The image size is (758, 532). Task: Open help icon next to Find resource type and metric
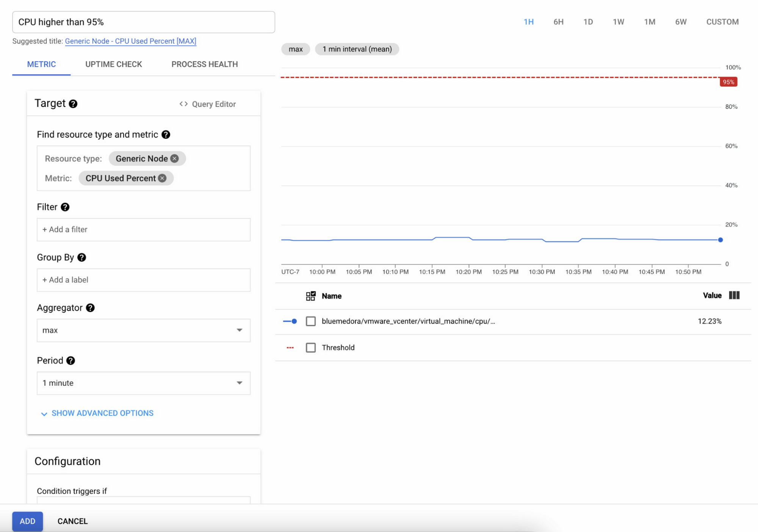166,135
